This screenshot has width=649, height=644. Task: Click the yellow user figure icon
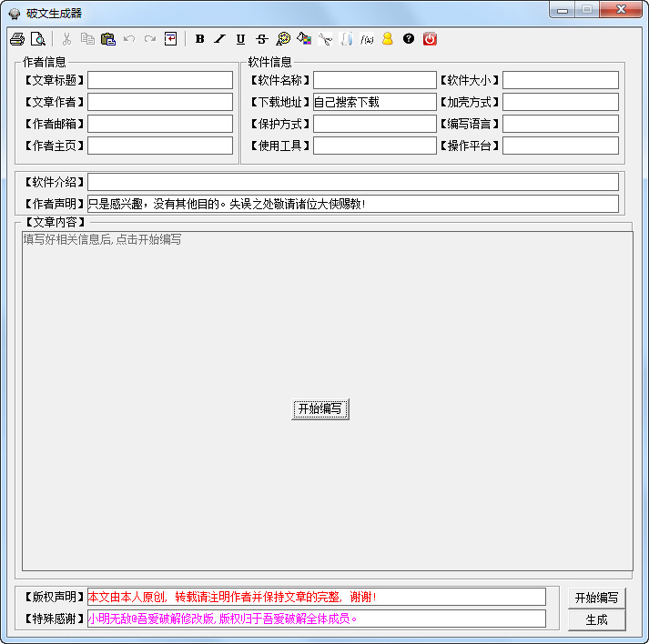click(388, 39)
